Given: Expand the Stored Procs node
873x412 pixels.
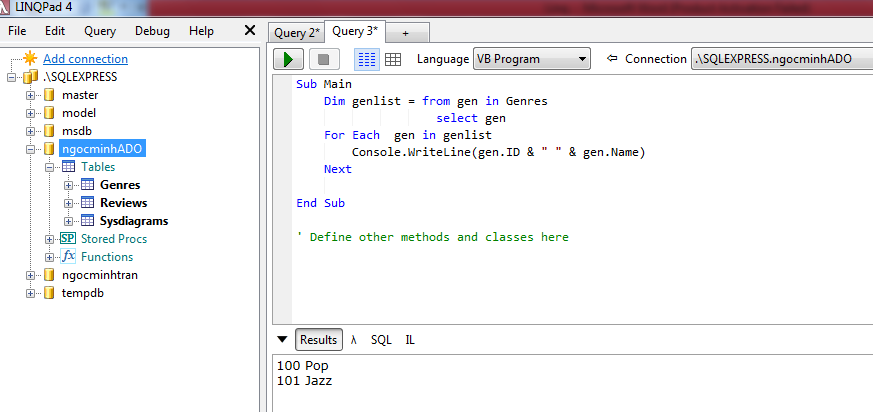Looking at the screenshot, I should pyautogui.click(x=50, y=239).
